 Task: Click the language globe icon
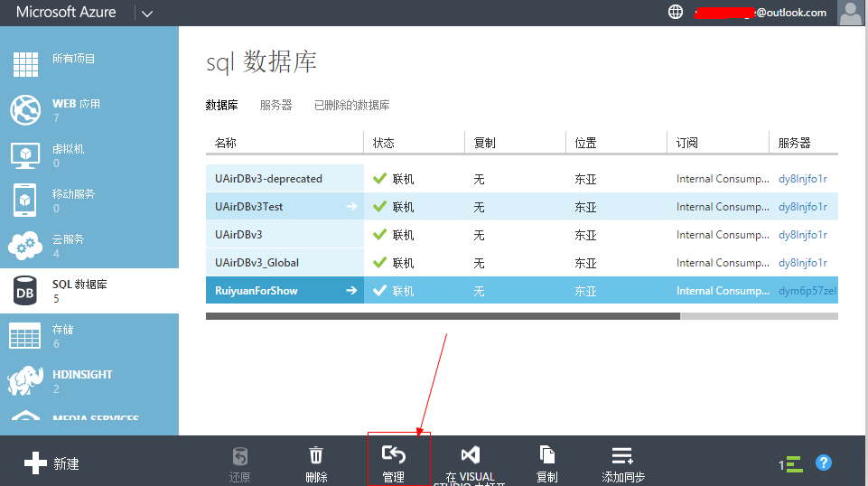pos(676,12)
